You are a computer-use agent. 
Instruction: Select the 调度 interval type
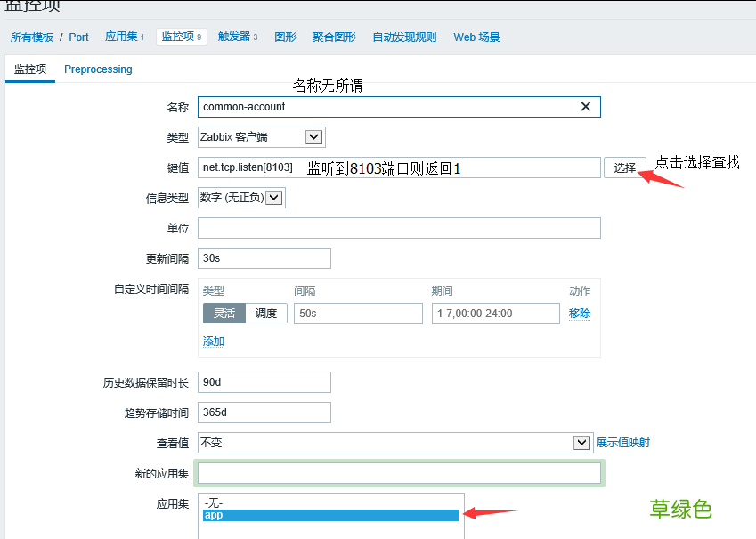click(266, 313)
